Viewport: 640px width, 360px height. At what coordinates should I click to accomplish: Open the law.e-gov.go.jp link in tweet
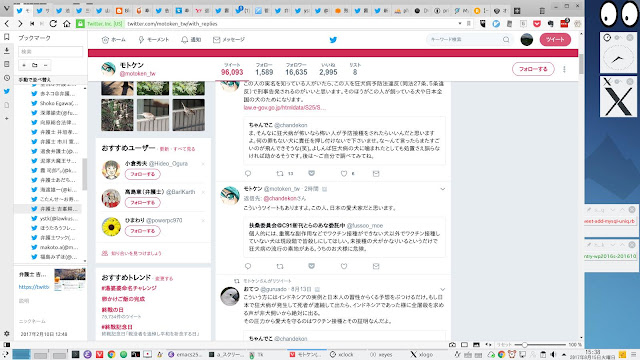coord(284,108)
